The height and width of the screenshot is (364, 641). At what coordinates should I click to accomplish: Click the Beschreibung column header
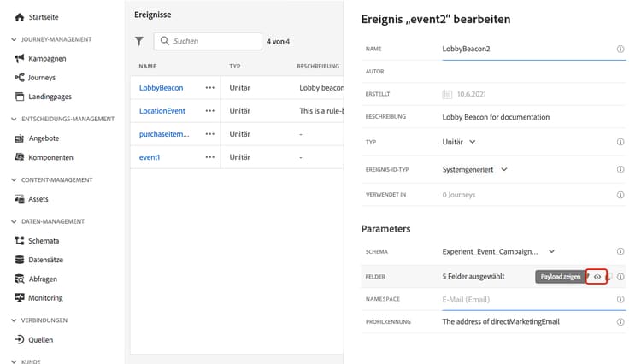point(318,66)
